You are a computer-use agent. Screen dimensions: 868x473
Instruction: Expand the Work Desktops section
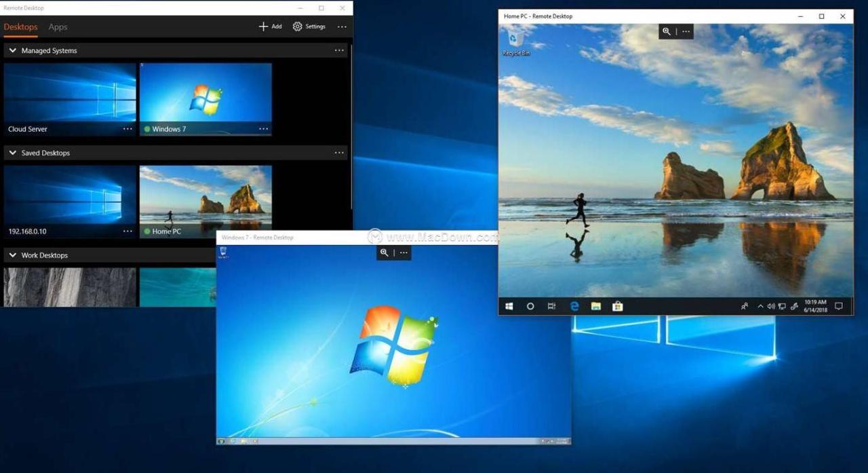(x=12, y=254)
